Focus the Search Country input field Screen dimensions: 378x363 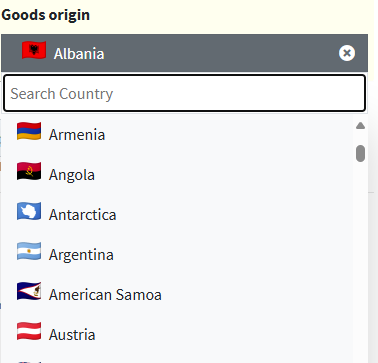click(x=184, y=93)
